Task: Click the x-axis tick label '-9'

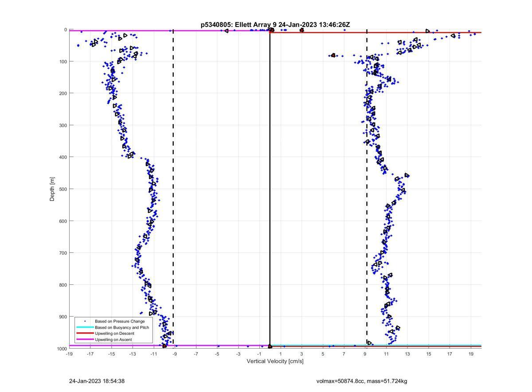Action: point(175,354)
